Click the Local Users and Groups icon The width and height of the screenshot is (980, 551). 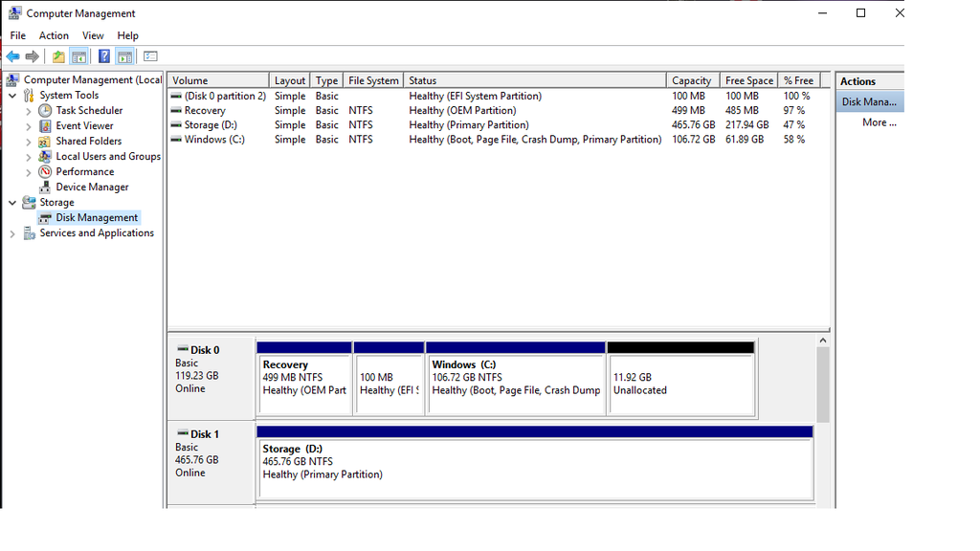(x=45, y=156)
